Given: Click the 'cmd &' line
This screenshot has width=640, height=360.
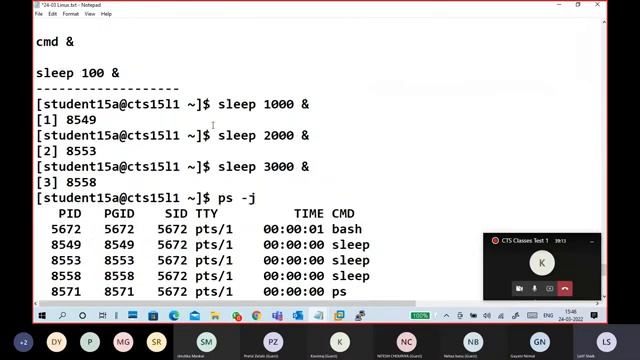Looking at the screenshot, I should point(55,42).
